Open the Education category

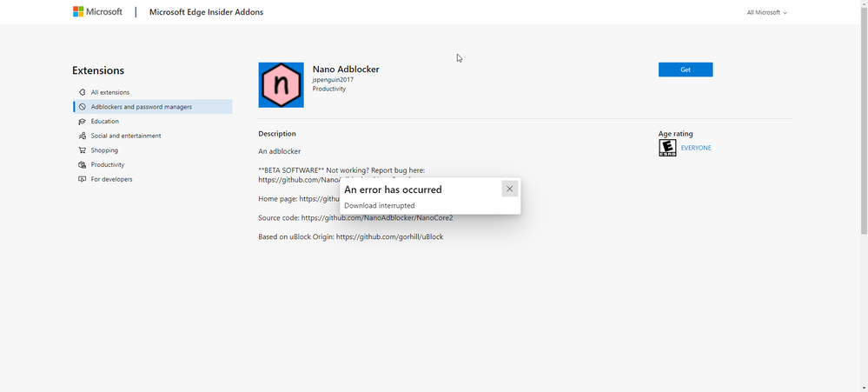coord(104,122)
